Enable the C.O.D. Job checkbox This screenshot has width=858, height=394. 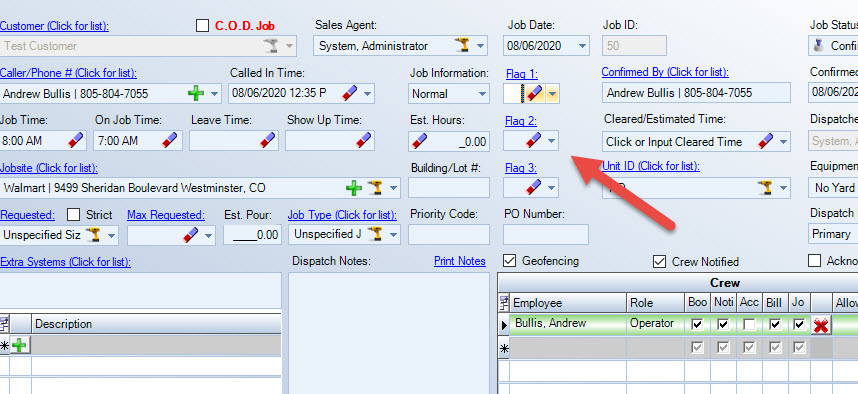[x=202, y=26]
